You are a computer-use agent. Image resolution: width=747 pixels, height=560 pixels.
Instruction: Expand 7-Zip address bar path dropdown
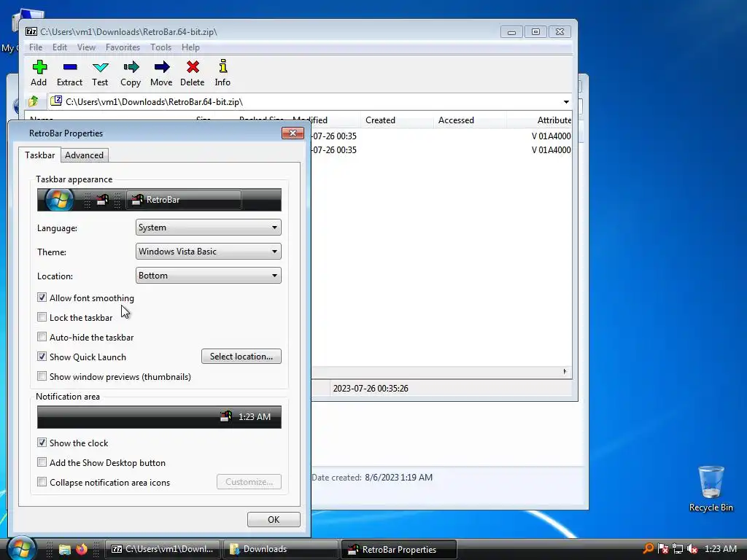pos(566,102)
